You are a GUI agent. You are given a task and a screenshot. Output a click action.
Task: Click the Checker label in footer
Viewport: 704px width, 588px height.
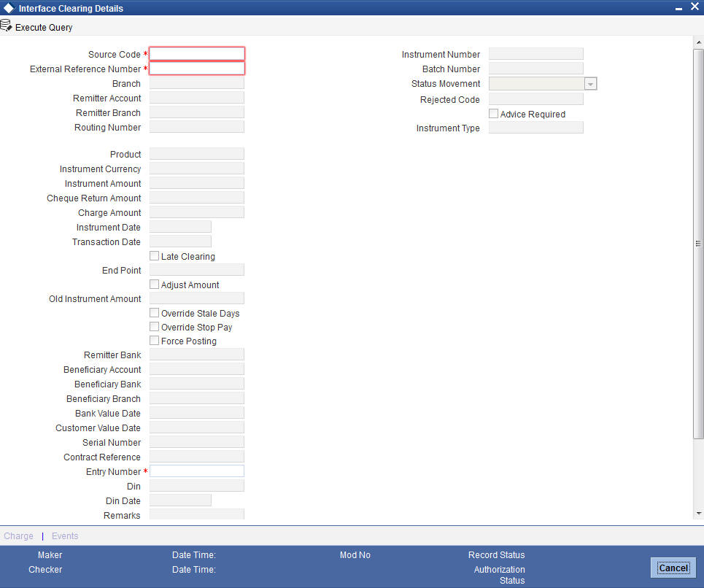pyautogui.click(x=45, y=569)
